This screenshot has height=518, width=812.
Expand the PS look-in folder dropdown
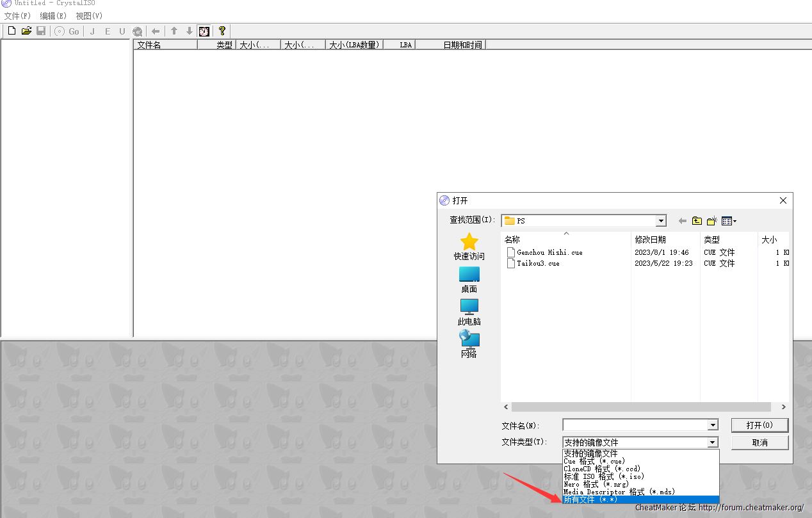[661, 221]
